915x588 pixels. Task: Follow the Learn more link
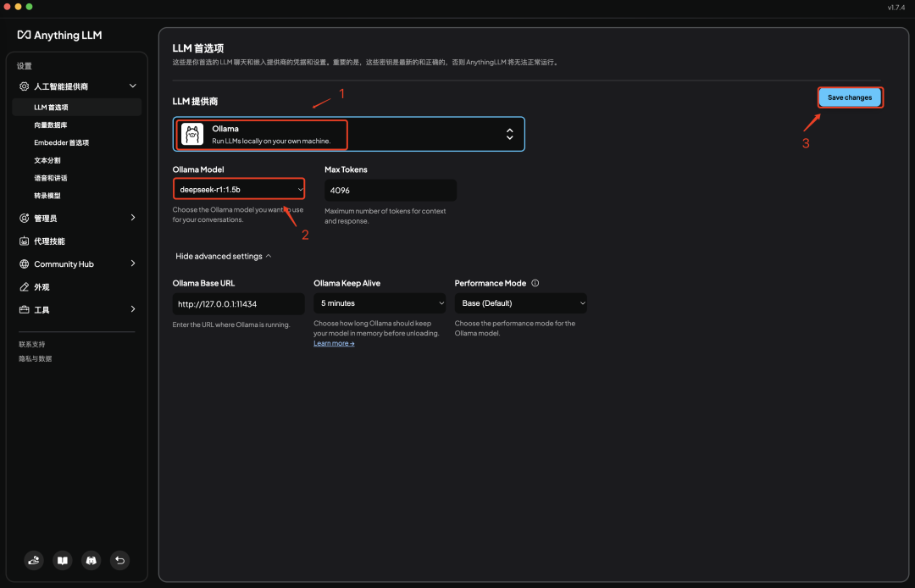tap(334, 344)
